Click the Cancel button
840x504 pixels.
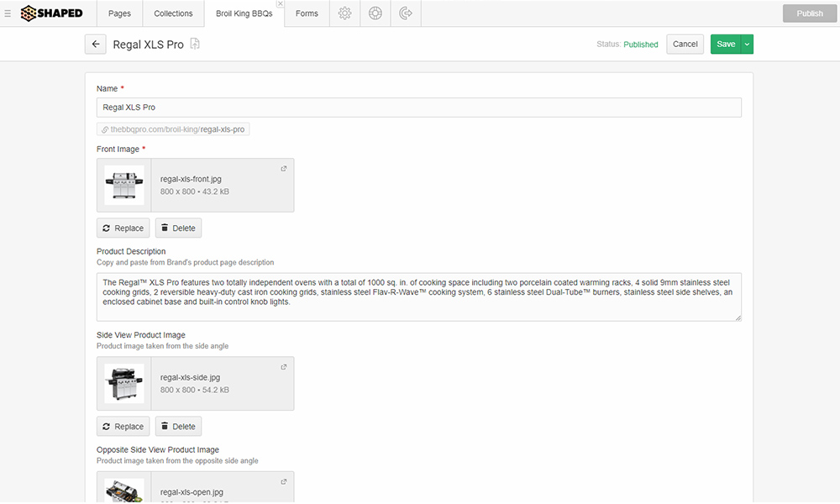(x=685, y=45)
